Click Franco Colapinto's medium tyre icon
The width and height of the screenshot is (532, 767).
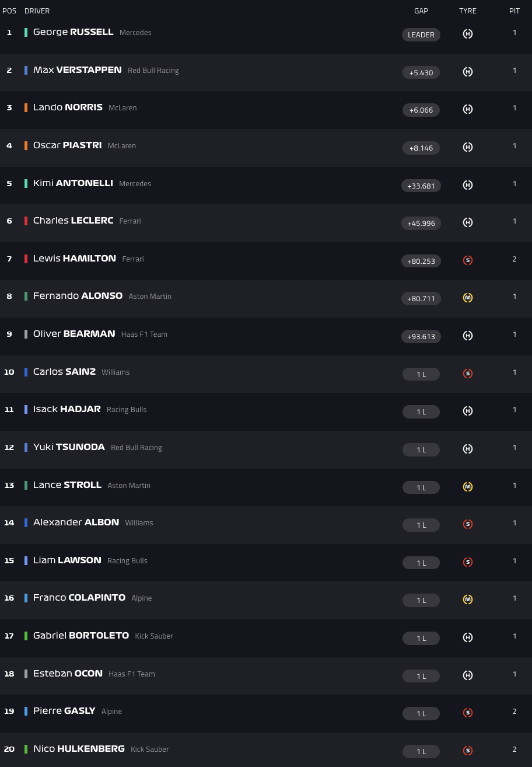click(x=467, y=599)
